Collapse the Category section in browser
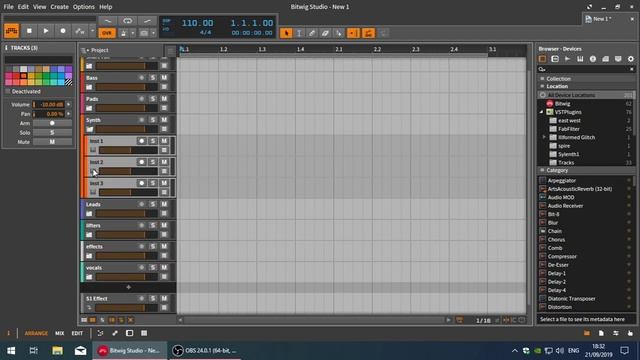The width and height of the screenshot is (640, 360). 543,170
